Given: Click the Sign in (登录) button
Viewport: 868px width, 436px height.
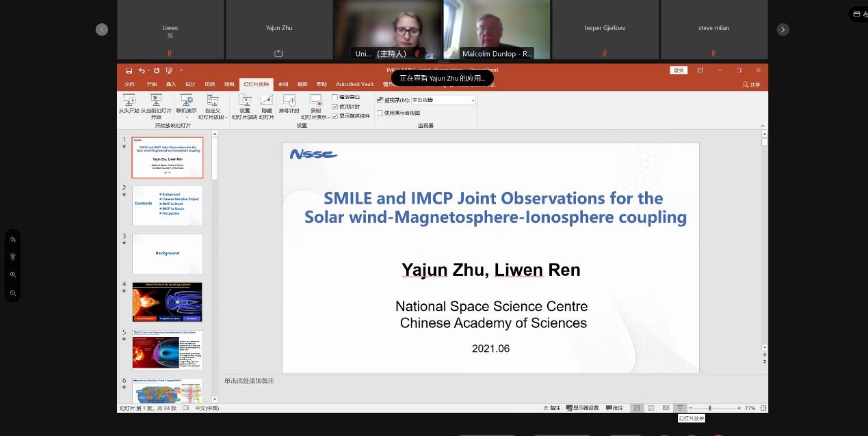Looking at the screenshot, I should coord(679,70).
